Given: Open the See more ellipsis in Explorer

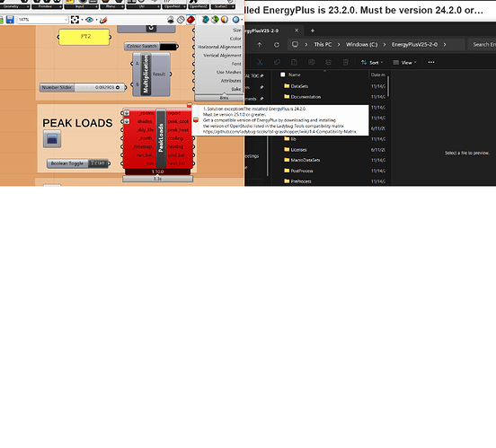Looking at the screenshot, I should click(x=431, y=62).
